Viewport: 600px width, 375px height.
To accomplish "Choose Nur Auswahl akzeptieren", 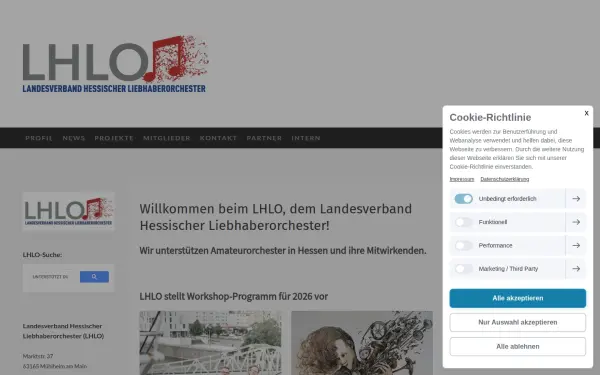I will pos(517,322).
